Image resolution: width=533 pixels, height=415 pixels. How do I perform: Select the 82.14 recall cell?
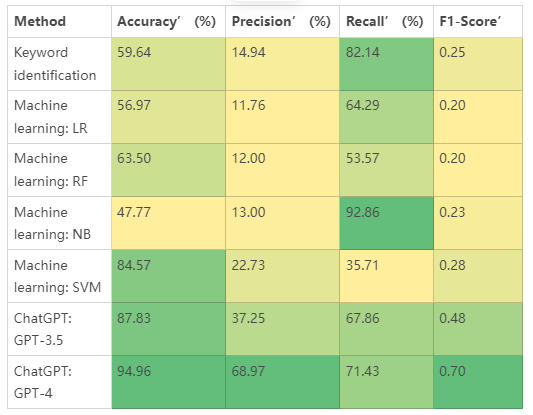click(x=386, y=64)
